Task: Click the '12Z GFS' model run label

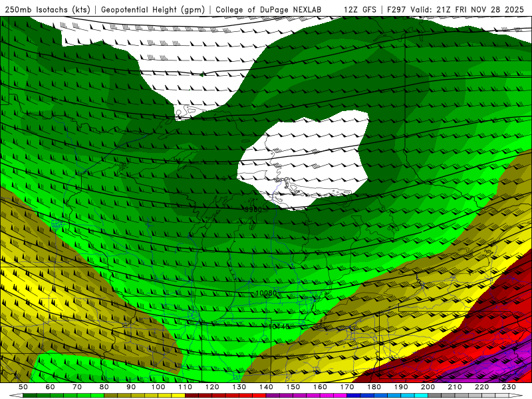Action: (x=360, y=10)
